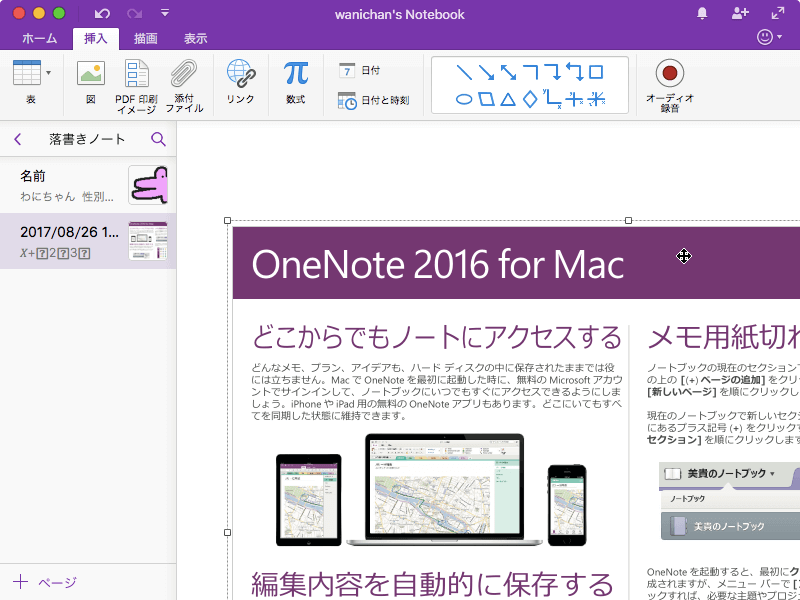
Task: Select the elbow arrow connector shape
Action: (x=553, y=72)
